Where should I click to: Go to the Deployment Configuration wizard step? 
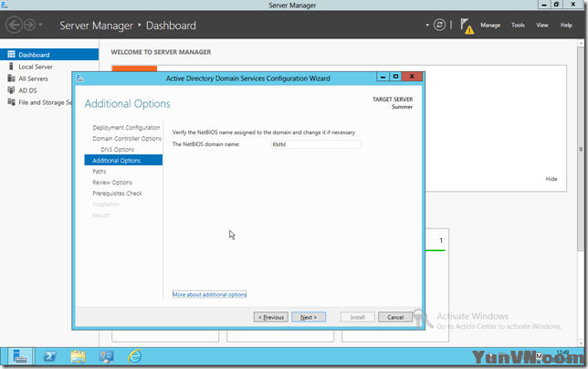(126, 128)
